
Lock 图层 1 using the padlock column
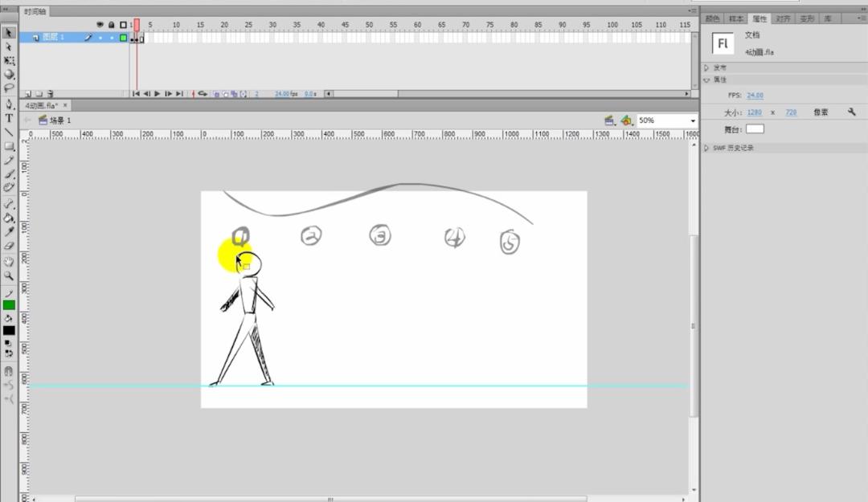112,37
